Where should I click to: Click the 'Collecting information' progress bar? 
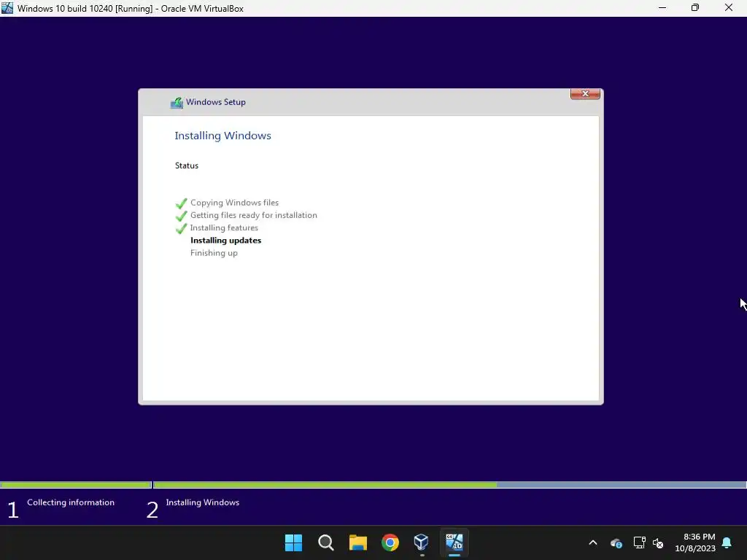(76, 485)
